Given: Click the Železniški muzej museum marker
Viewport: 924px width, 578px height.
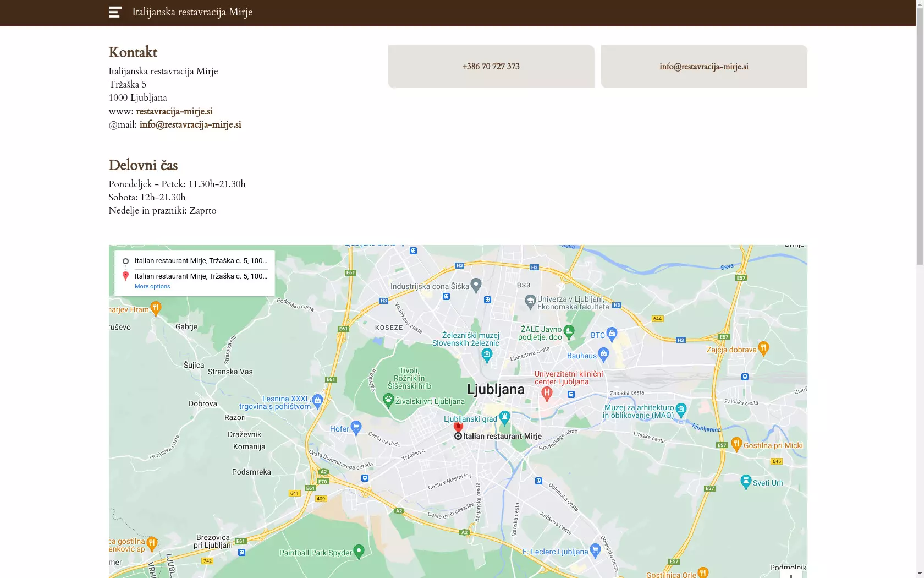Looking at the screenshot, I should click(487, 355).
